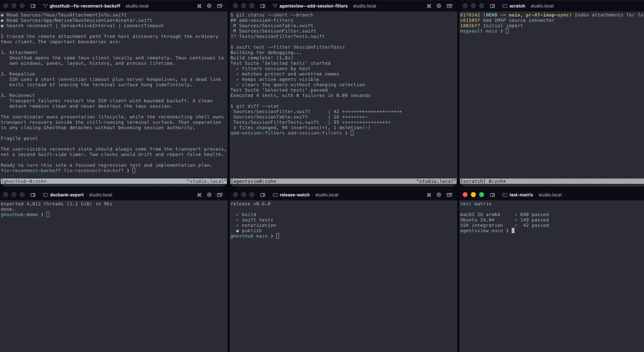Click the agentsview--add-session-filters window title
The image size is (644, 352).
313,6
